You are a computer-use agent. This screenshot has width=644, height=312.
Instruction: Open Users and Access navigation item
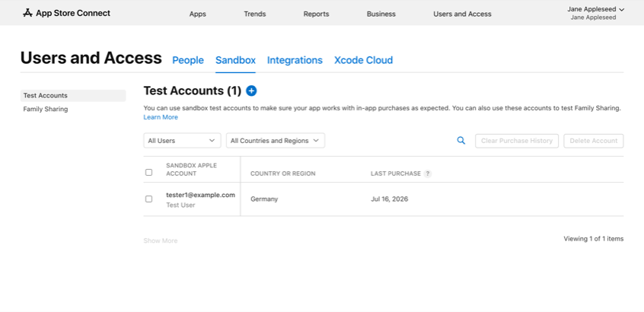click(x=462, y=14)
